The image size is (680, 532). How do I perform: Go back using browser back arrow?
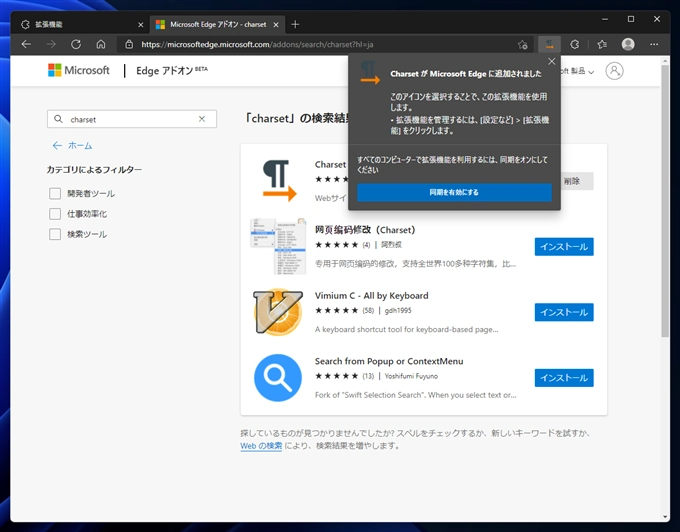[26, 44]
